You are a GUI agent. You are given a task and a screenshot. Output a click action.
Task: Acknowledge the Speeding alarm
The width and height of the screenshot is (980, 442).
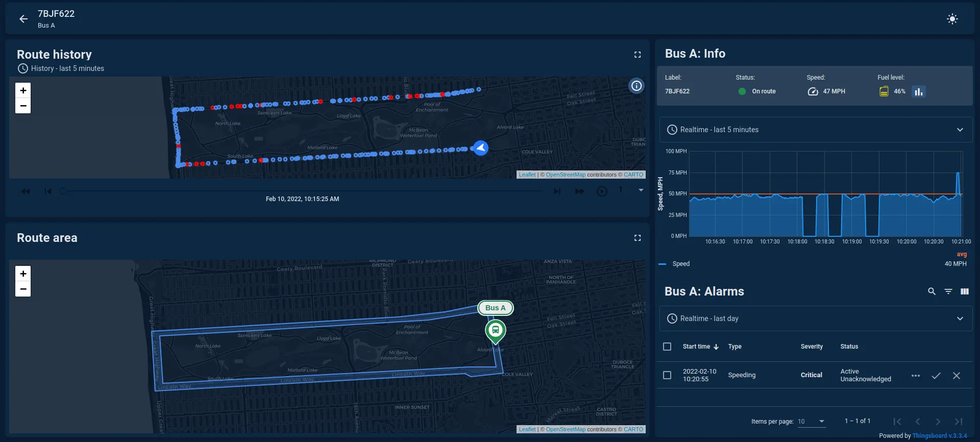click(936, 376)
